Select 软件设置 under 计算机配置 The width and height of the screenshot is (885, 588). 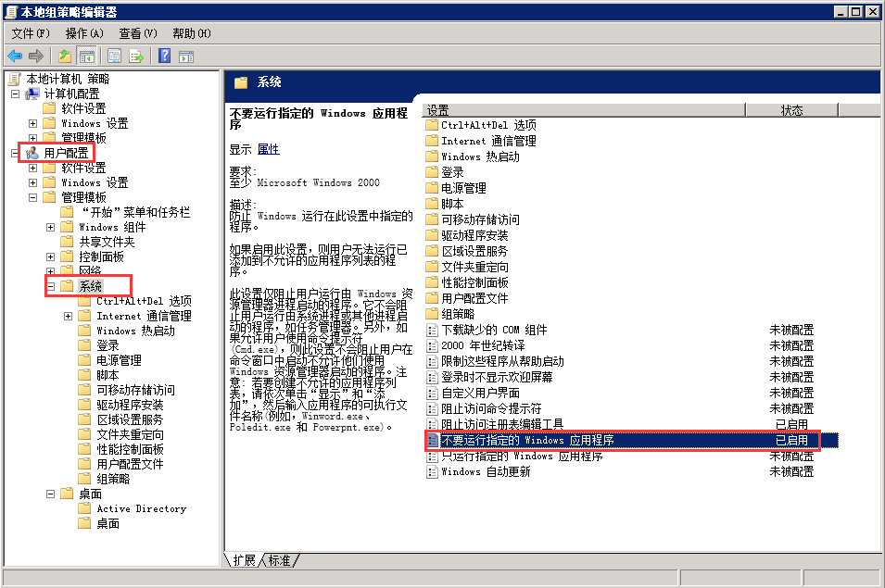pos(83,108)
